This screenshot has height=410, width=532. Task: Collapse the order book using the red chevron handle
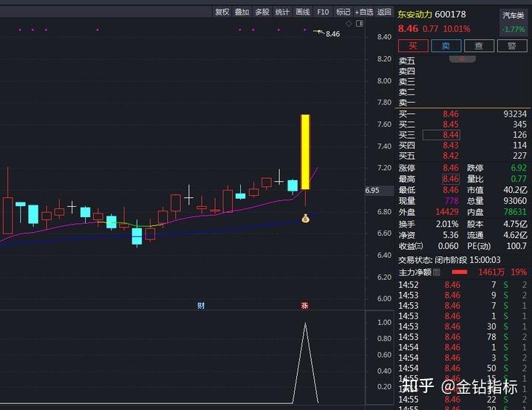tap(462, 59)
